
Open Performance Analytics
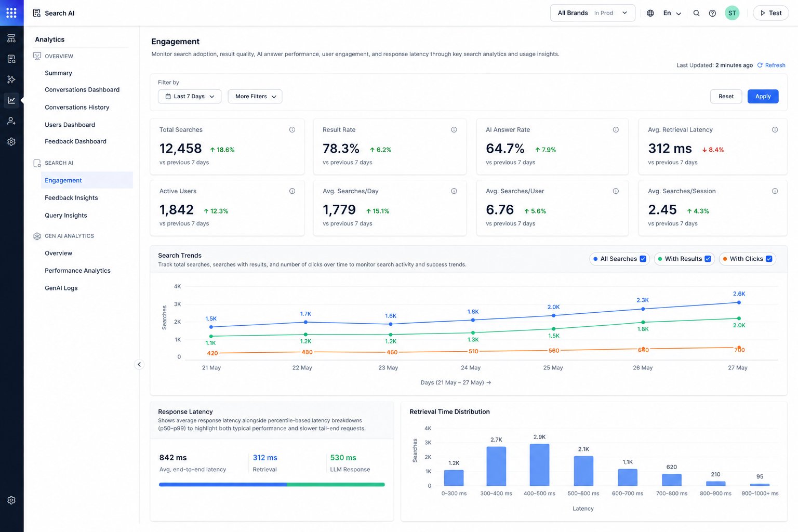click(x=77, y=271)
